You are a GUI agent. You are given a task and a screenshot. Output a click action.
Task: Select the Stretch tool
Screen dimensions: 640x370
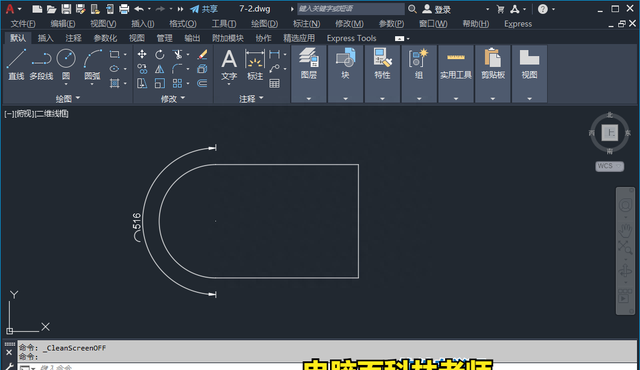(x=142, y=84)
